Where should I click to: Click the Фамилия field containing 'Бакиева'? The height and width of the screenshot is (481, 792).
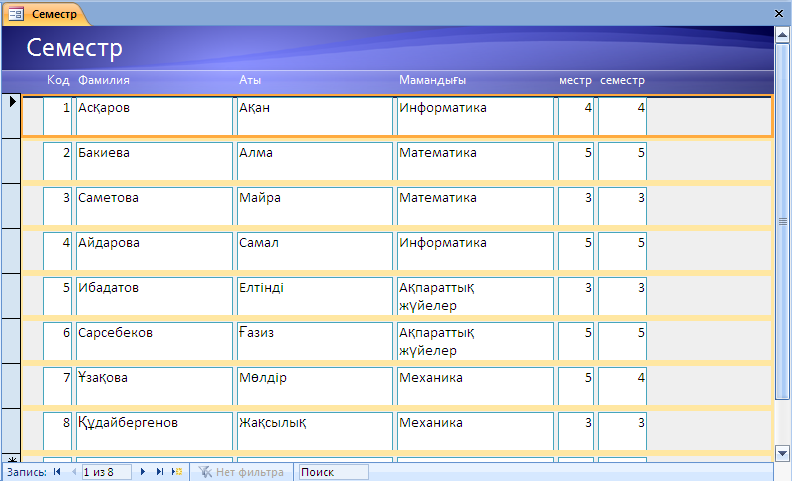[x=155, y=161]
